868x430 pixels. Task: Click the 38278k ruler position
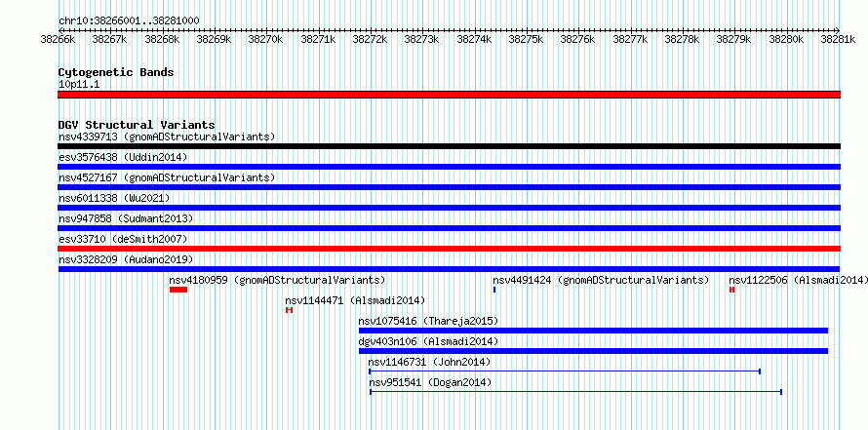[x=683, y=39]
